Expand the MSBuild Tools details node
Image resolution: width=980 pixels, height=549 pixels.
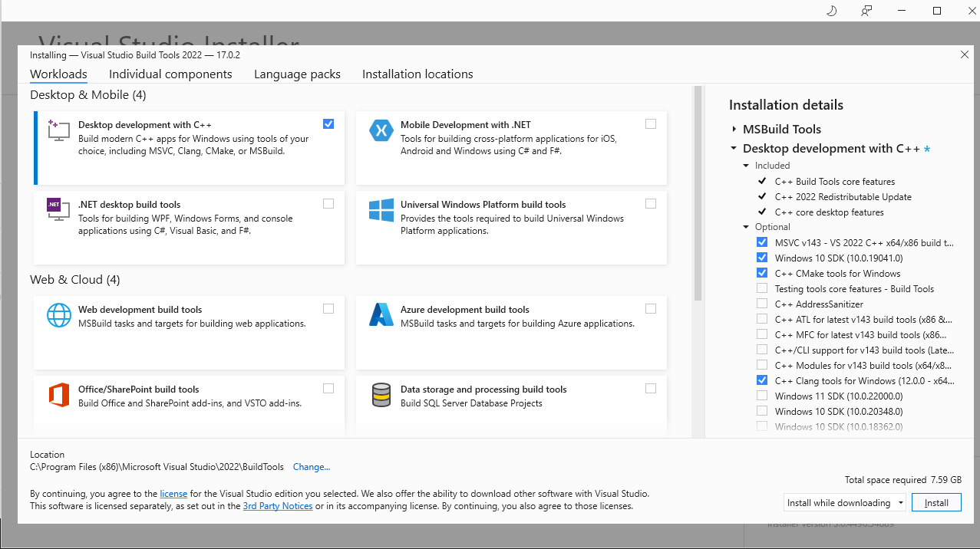(734, 130)
